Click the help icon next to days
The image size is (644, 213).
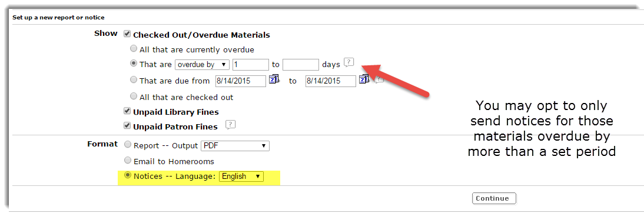[x=348, y=63]
